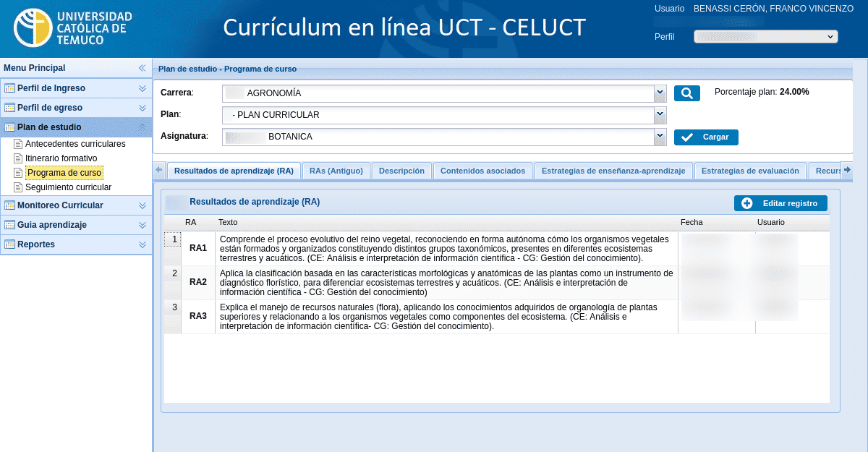Screen dimensions: 868x452
Task: Click the Reportes section icon
Action: [x=10, y=244]
